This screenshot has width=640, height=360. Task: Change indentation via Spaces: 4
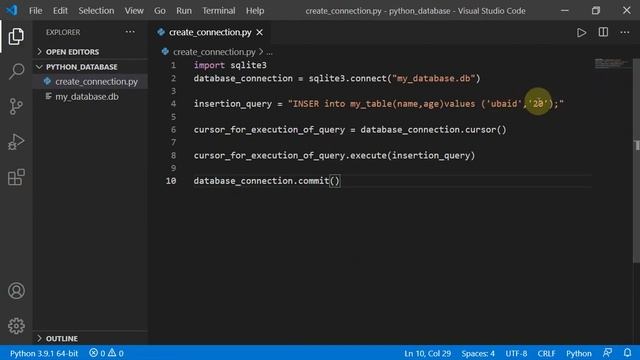pos(478,353)
